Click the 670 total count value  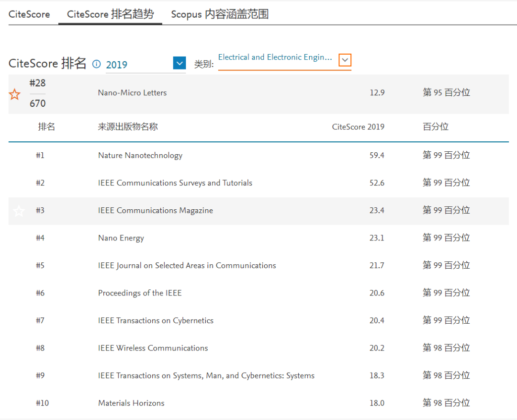pos(38,103)
